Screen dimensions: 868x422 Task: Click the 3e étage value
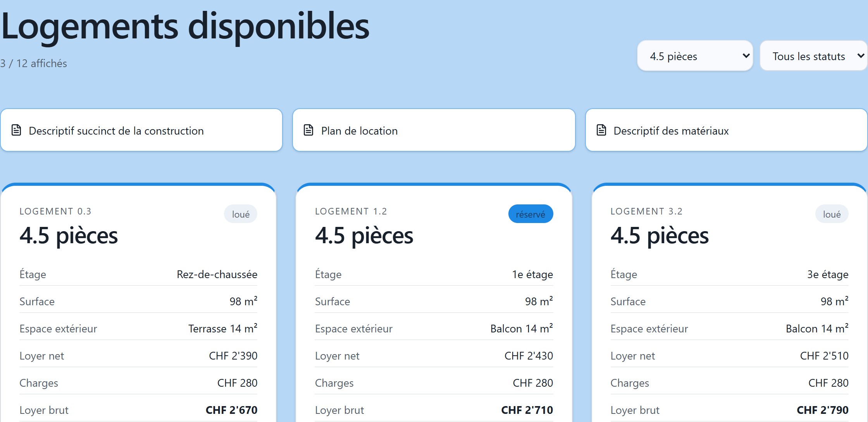(828, 275)
